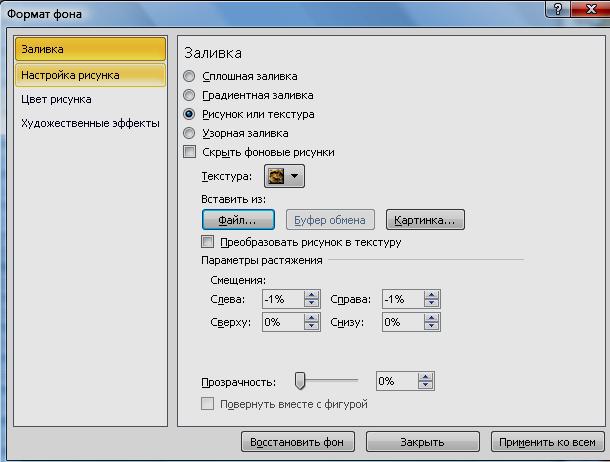Select Узорная заливка radio button
Screen dimensions: 610x462
pyautogui.click(x=189, y=133)
